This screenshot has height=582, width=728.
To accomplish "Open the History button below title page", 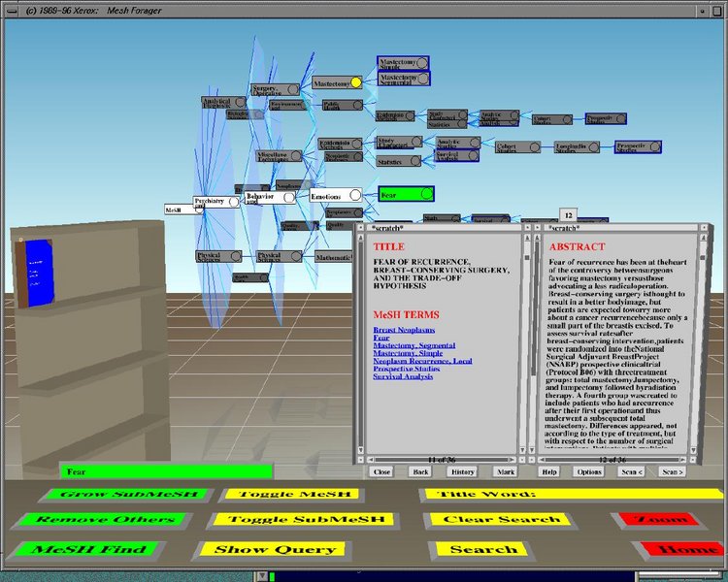I will [x=462, y=471].
